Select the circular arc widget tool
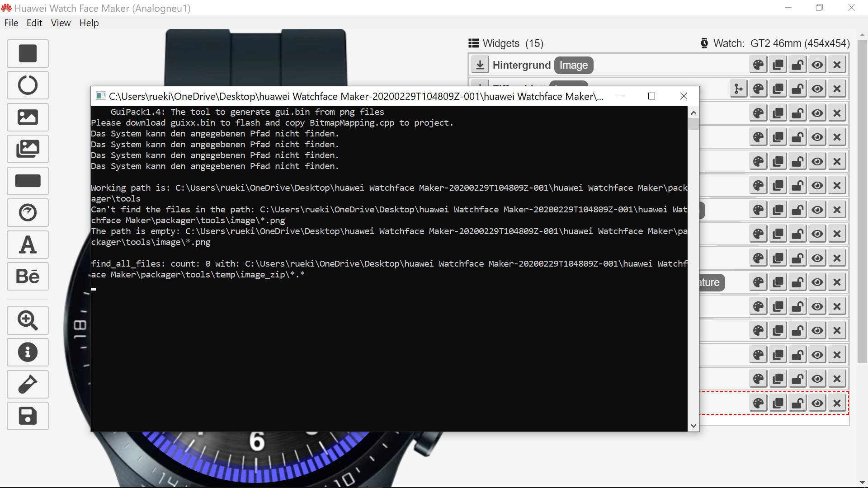 [x=28, y=85]
